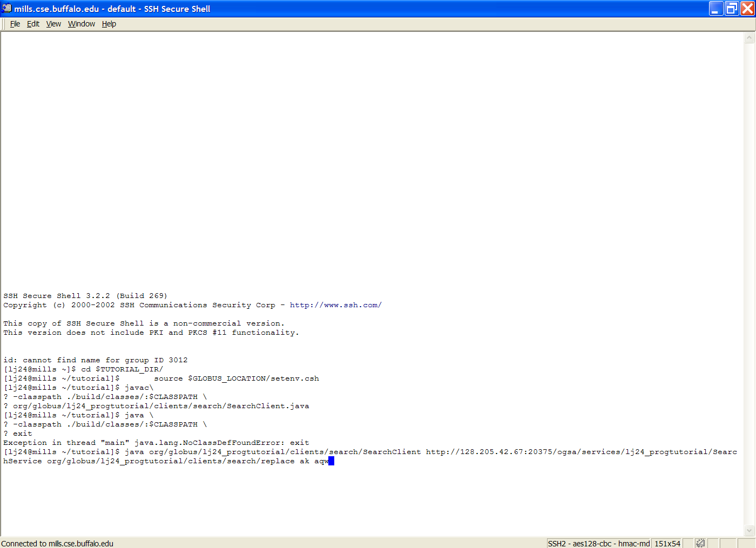Open the View menu
This screenshot has width=756, height=548.
coord(53,24)
